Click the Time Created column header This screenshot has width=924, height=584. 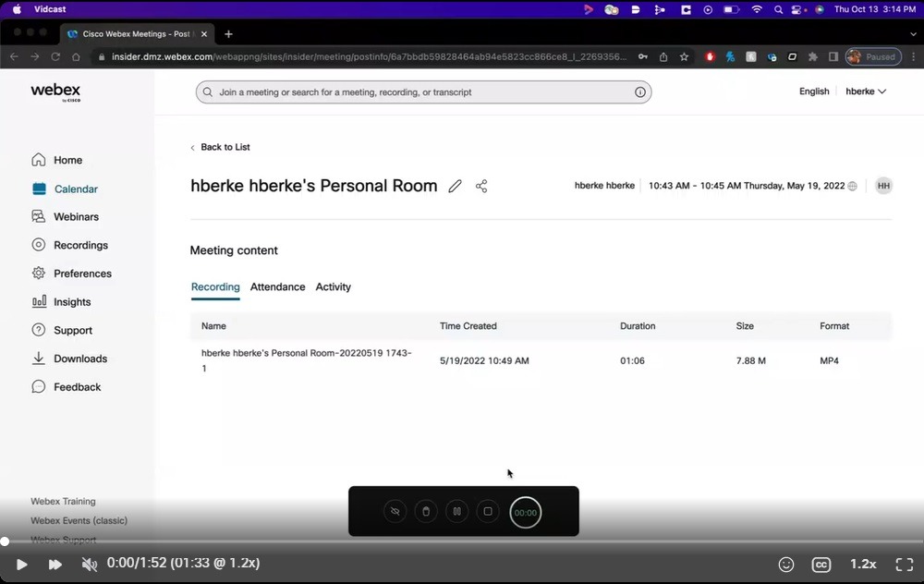(468, 326)
